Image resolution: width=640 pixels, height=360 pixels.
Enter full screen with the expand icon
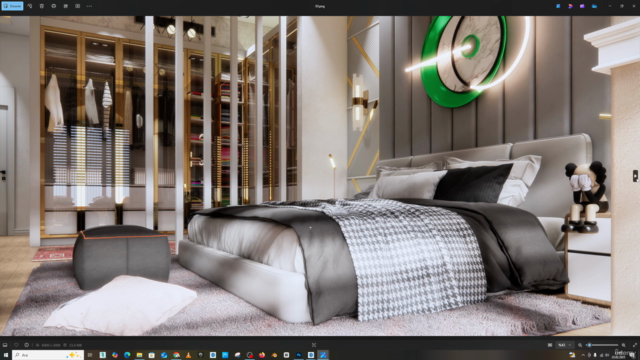click(634, 345)
